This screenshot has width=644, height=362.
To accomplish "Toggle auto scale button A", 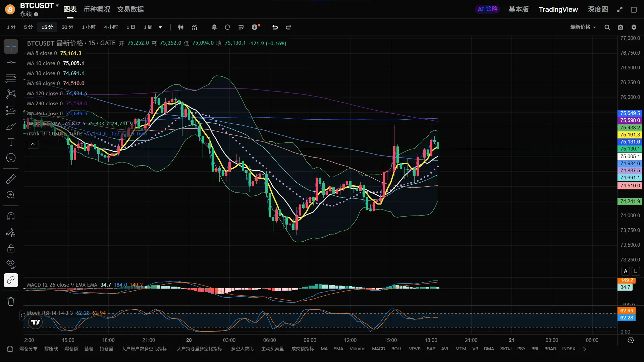I will pyautogui.click(x=626, y=271).
